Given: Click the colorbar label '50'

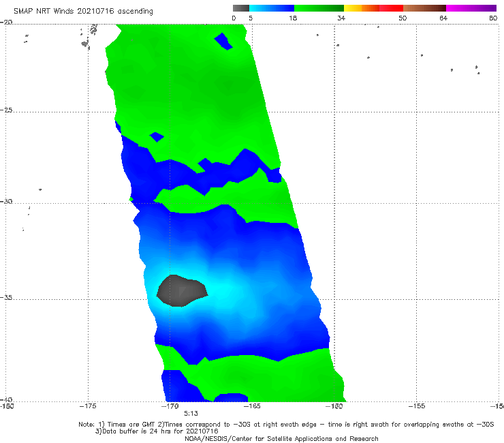Looking at the screenshot, I should pyautogui.click(x=403, y=18).
